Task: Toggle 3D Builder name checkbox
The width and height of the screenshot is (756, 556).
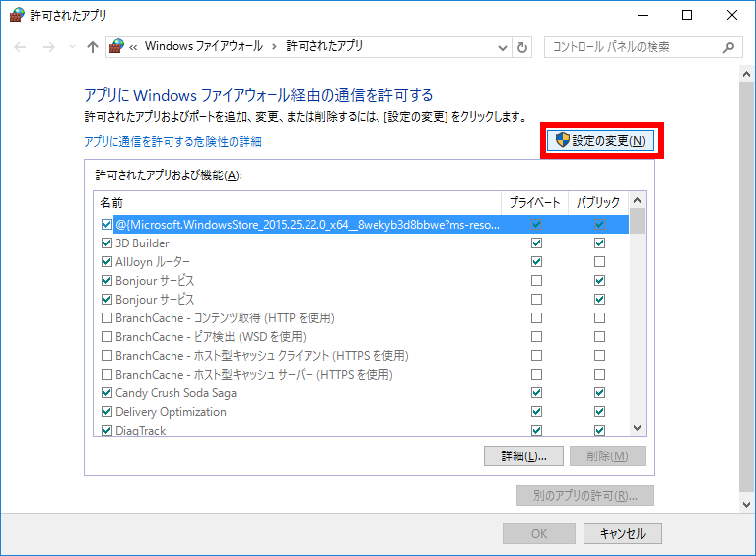Action: click(107, 243)
